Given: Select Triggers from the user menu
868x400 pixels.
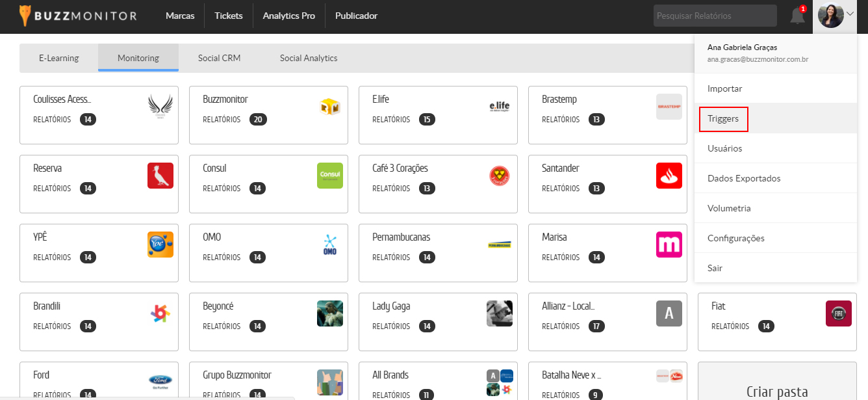Looking at the screenshot, I should click(x=723, y=119).
